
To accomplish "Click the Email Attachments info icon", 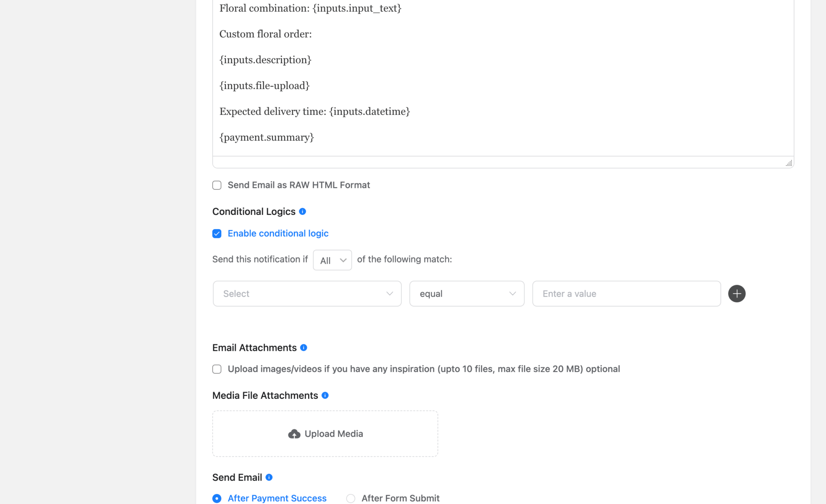I will pyautogui.click(x=304, y=348).
